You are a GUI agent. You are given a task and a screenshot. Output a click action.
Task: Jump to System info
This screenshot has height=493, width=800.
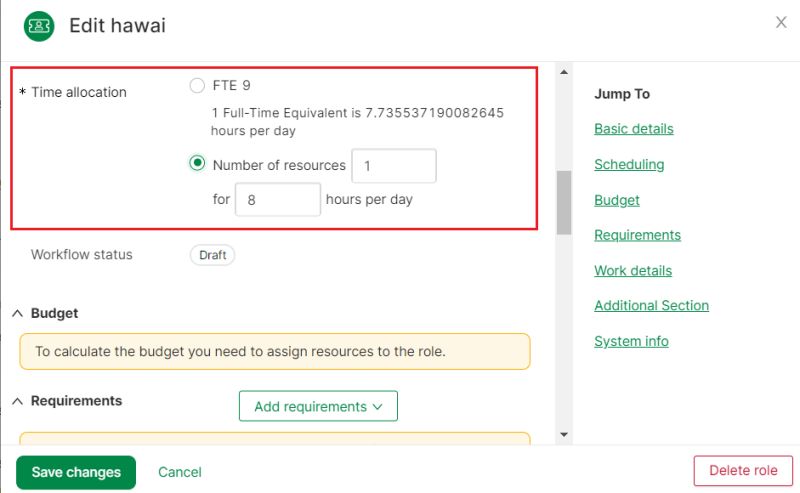click(631, 341)
